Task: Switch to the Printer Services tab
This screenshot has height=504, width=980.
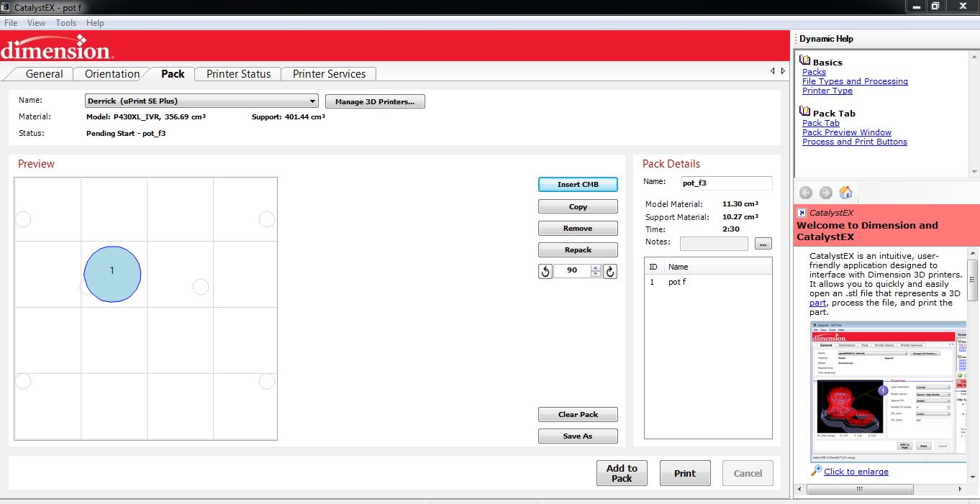Action: (x=329, y=74)
